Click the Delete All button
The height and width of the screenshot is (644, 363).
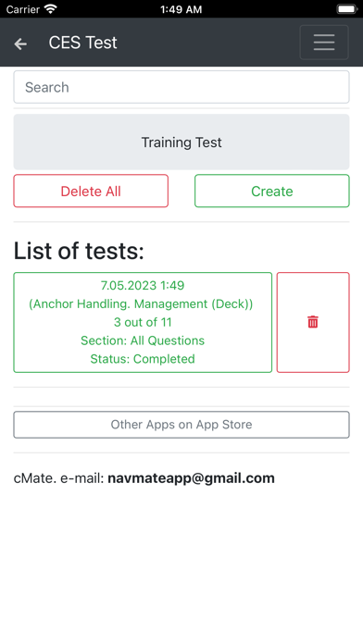click(91, 191)
